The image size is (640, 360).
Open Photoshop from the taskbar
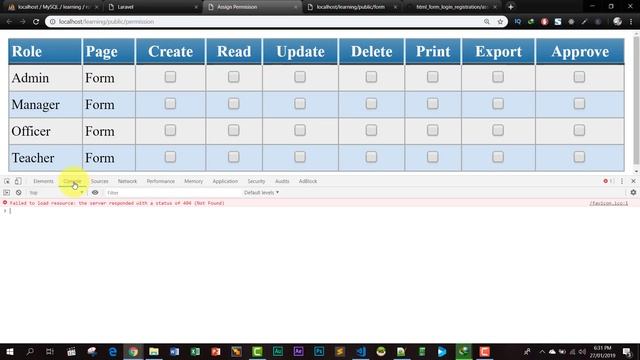coord(319,351)
